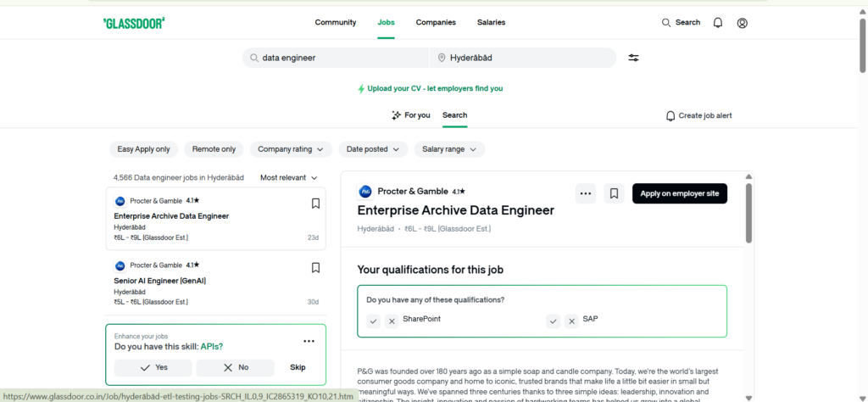This screenshot has width=868, height=402.
Task: Click the job detail panel scrollbar
Action: coord(749,213)
